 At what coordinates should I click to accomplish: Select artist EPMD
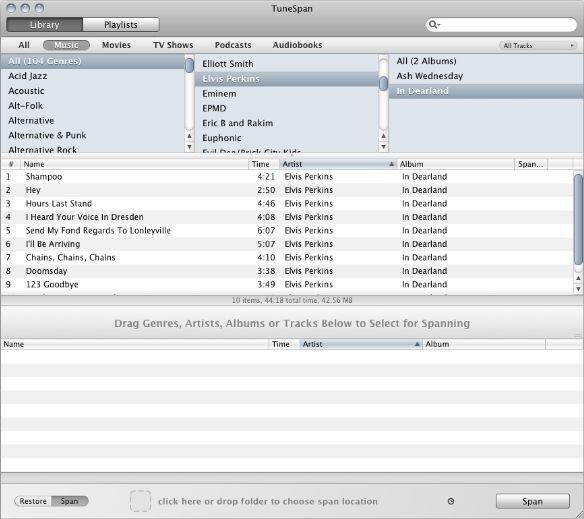point(287,108)
